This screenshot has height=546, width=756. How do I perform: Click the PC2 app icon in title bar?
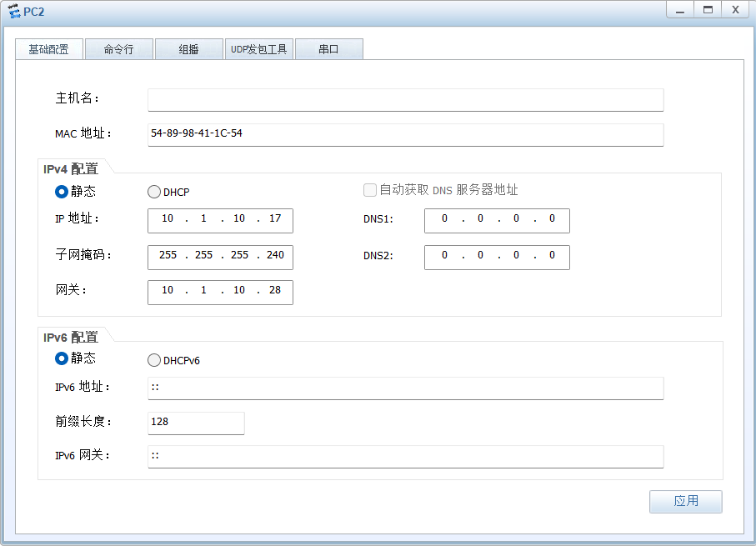tap(14, 11)
